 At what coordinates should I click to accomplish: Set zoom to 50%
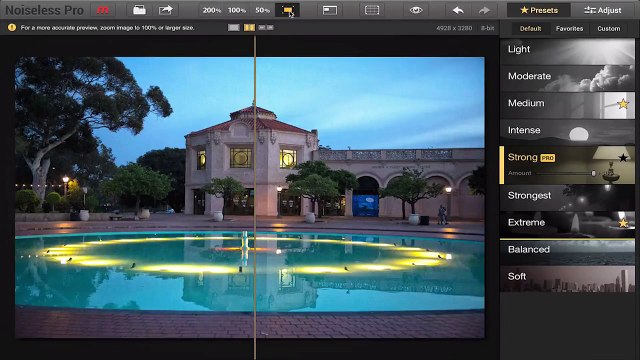coord(262,10)
